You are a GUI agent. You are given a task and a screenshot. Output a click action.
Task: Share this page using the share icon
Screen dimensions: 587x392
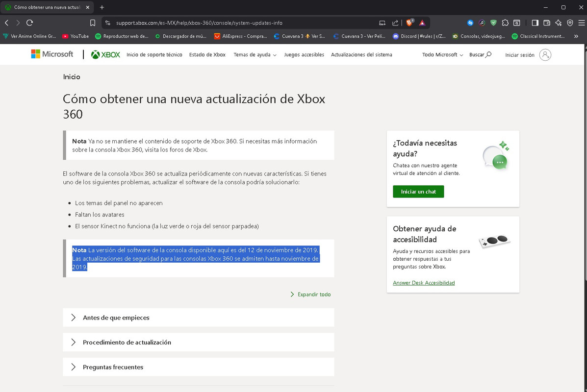(x=395, y=23)
